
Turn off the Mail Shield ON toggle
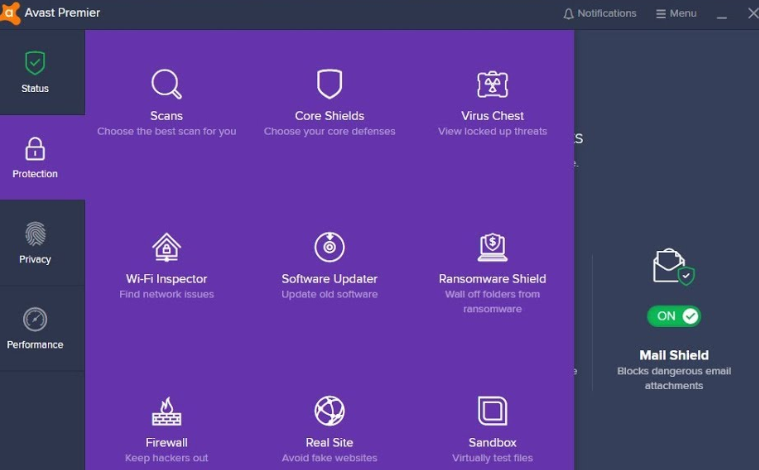point(674,316)
